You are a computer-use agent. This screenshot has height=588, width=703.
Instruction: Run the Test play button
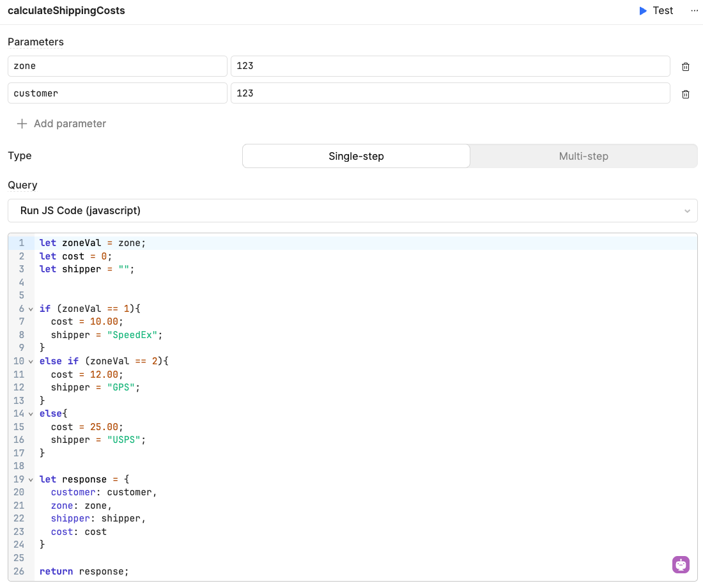pyautogui.click(x=656, y=11)
